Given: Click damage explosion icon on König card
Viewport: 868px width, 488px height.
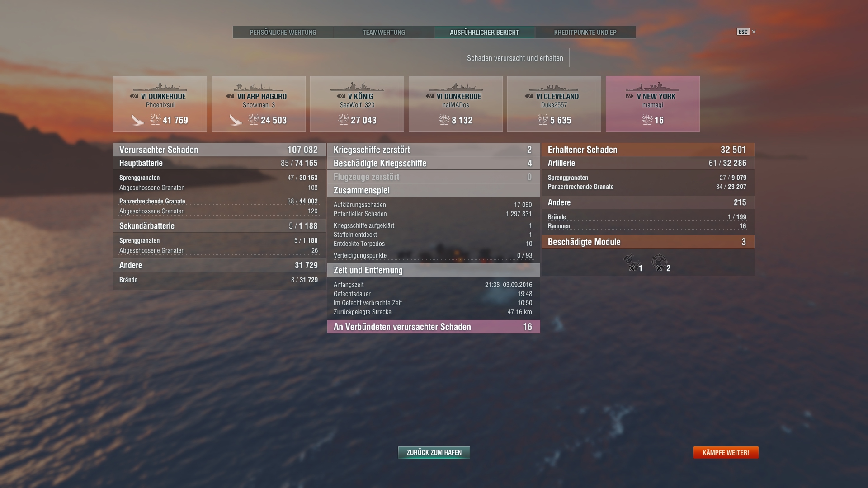Looking at the screenshot, I should 344,120.
